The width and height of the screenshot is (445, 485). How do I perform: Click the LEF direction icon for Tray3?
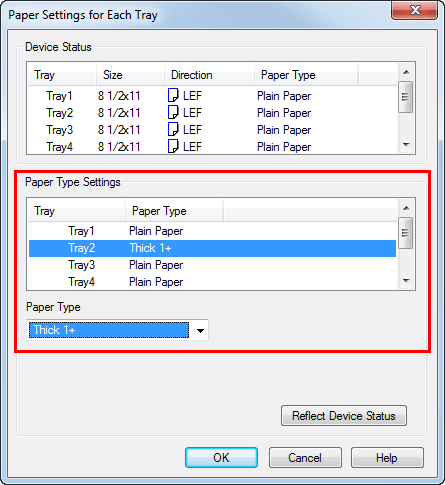(173, 129)
